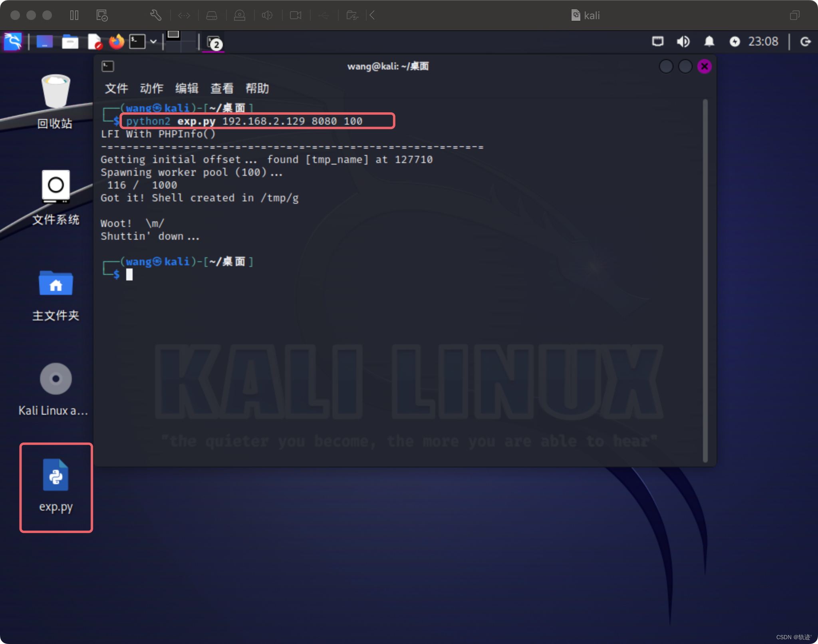Open the notification bell icon
Image resolution: width=818 pixels, height=644 pixels.
coord(709,42)
